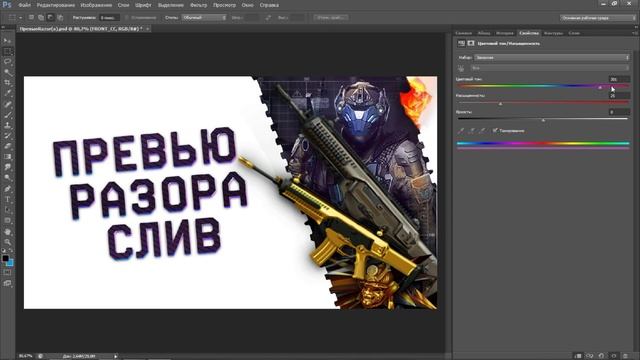
Task: Select the History Brush tool
Action: tap(7, 136)
